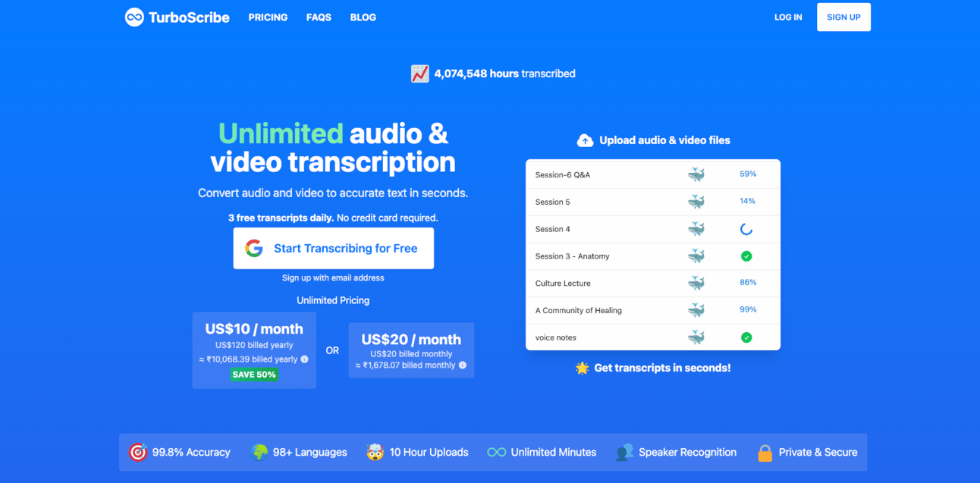Click the voice notes file name
The height and width of the screenshot is (483, 980).
click(x=555, y=338)
